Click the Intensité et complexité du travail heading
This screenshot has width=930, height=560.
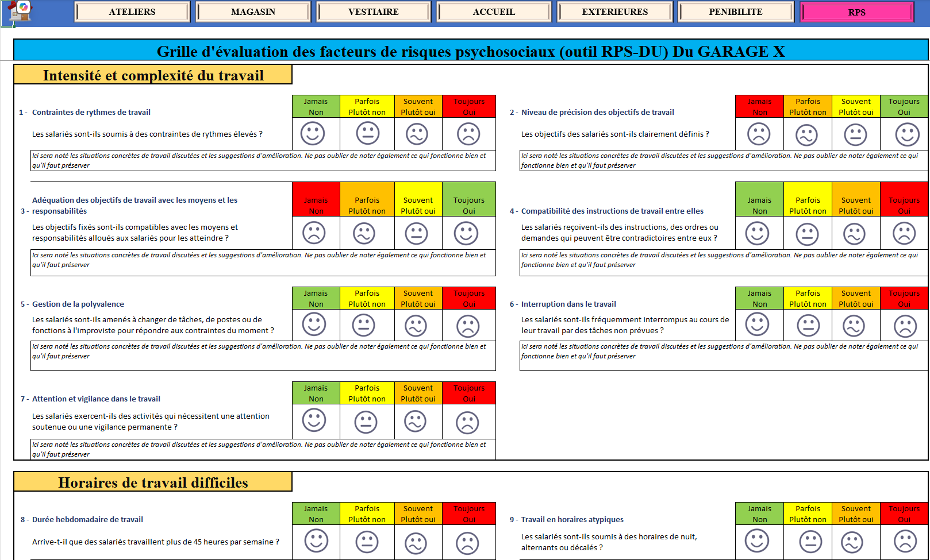point(153,75)
